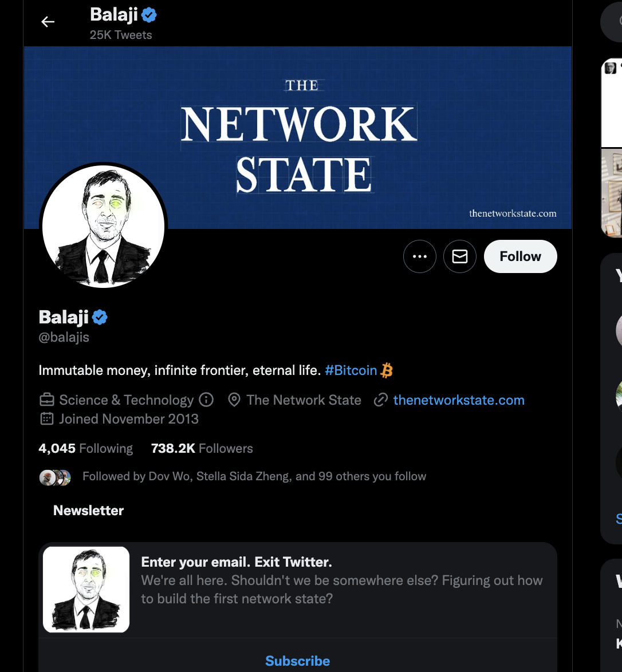
Task: Go back using the left arrow
Action: [48, 22]
